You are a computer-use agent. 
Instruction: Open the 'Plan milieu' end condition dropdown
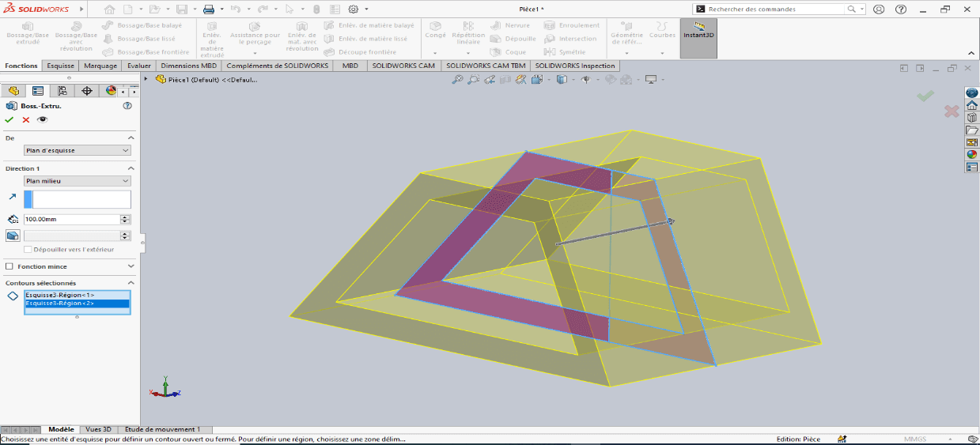(x=78, y=181)
